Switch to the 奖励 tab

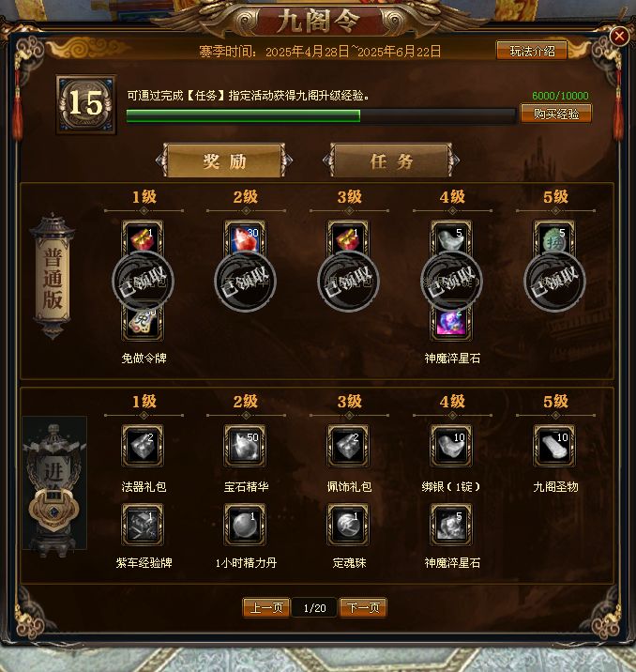click(x=224, y=160)
